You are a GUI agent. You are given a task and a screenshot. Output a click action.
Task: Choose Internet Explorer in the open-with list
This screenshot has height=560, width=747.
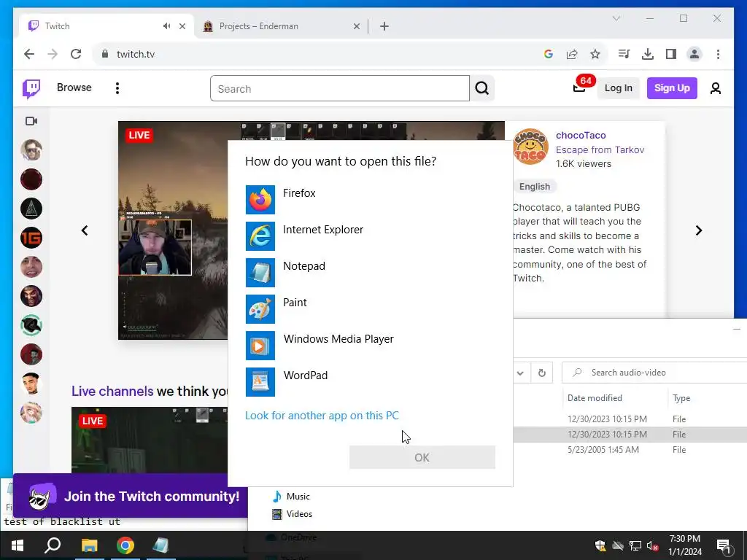click(x=370, y=236)
